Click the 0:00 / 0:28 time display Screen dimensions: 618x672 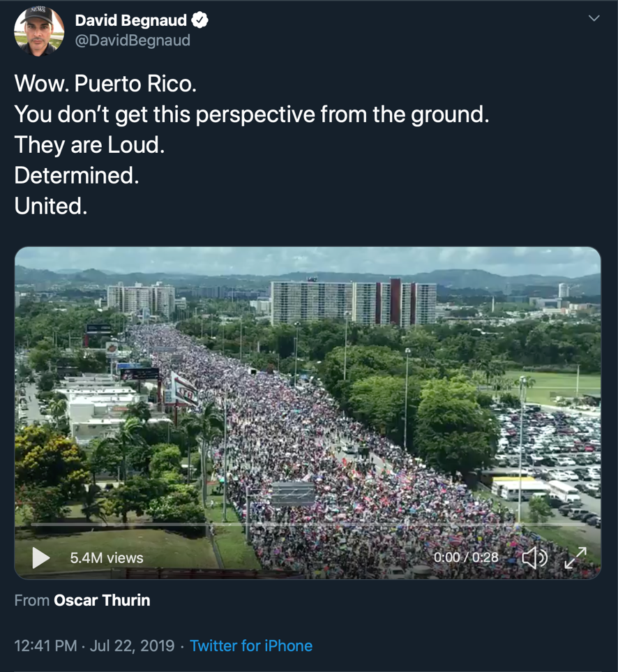click(466, 557)
